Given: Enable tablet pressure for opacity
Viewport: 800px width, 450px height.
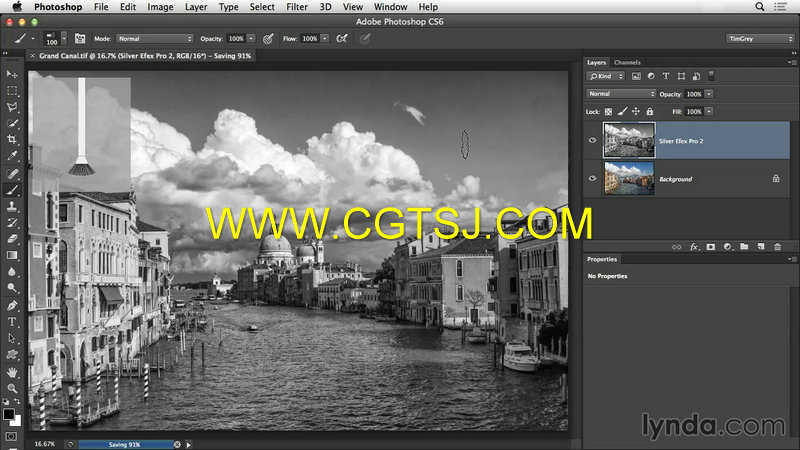Looking at the screenshot, I should click(x=268, y=39).
